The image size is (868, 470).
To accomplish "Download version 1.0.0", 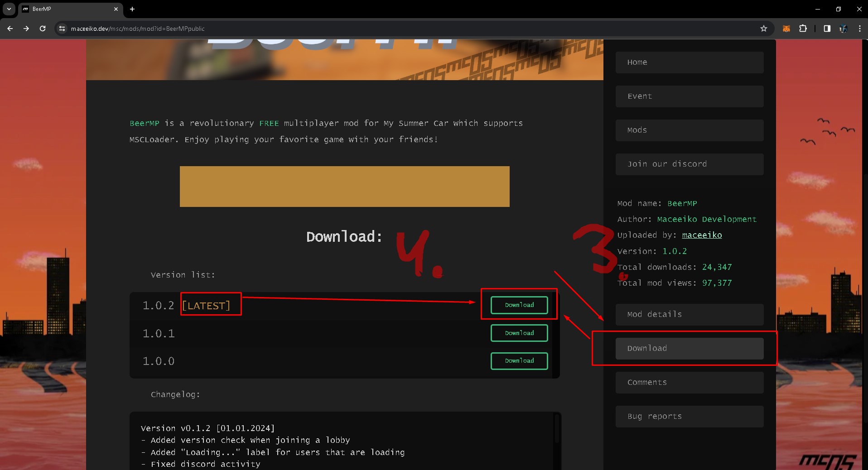I will 519,361.
